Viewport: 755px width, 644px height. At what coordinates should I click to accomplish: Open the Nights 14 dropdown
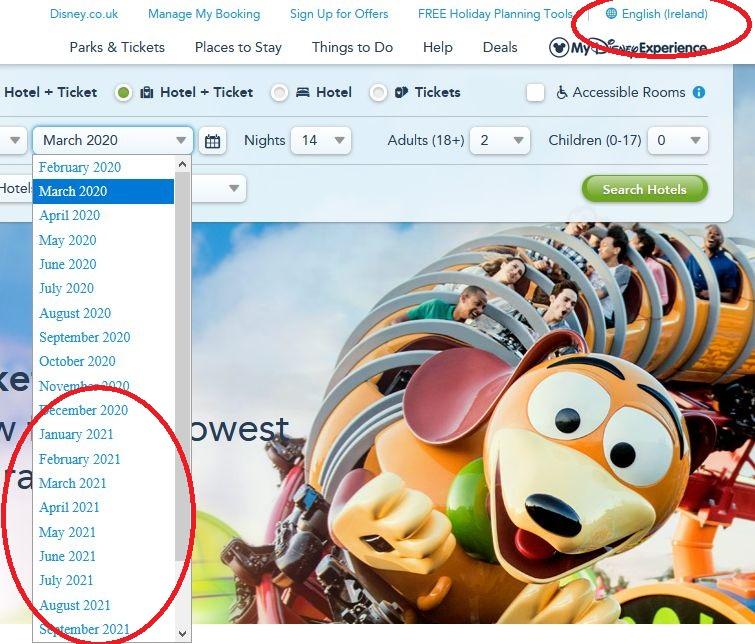(x=321, y=140)
